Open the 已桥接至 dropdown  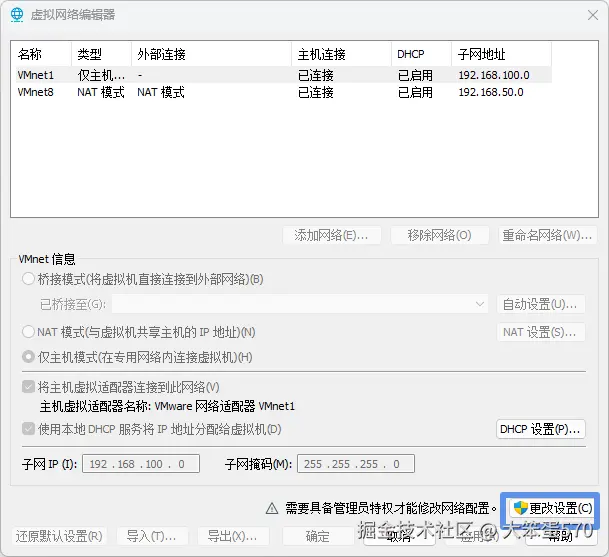point(300,304)
